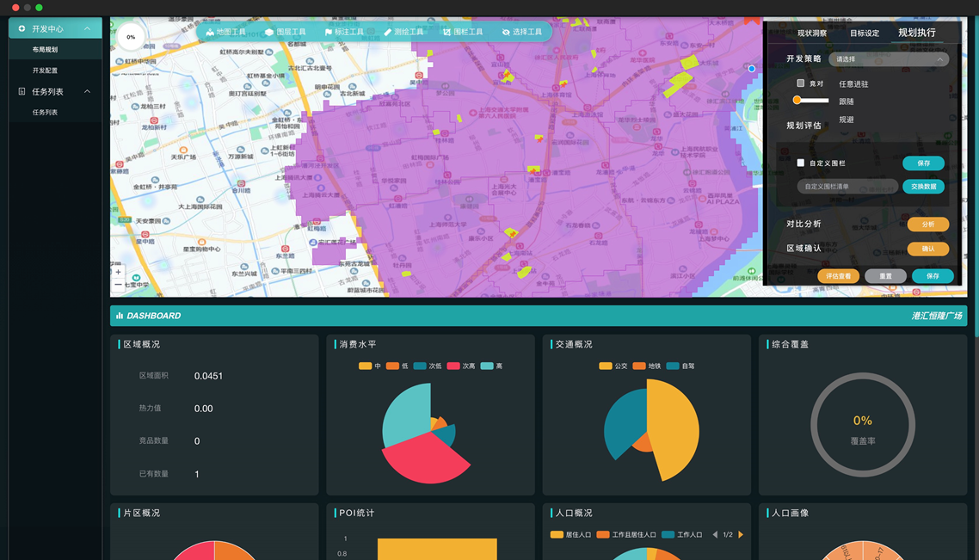
Task: Open the 地图工具 map tool
Action: 225,32
